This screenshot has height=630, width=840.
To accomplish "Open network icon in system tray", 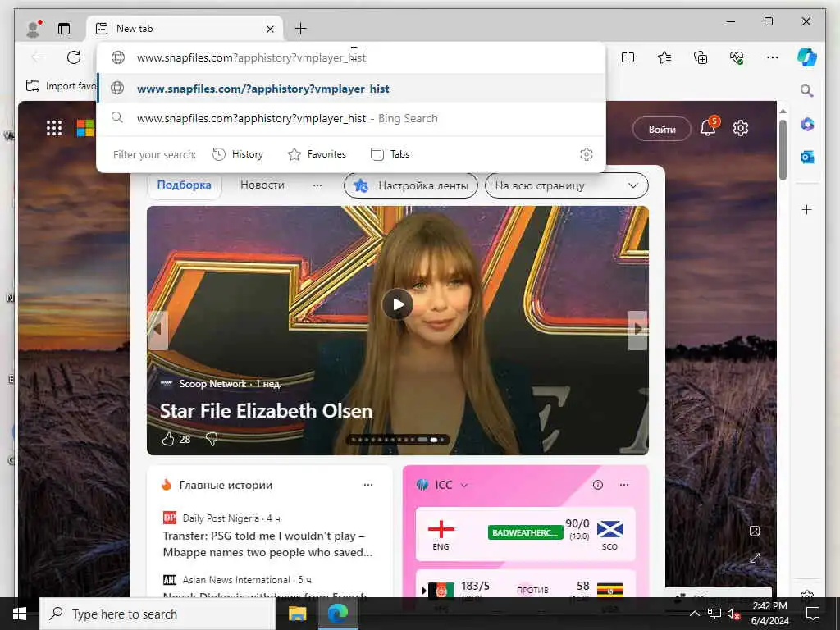I will [714, 614].
